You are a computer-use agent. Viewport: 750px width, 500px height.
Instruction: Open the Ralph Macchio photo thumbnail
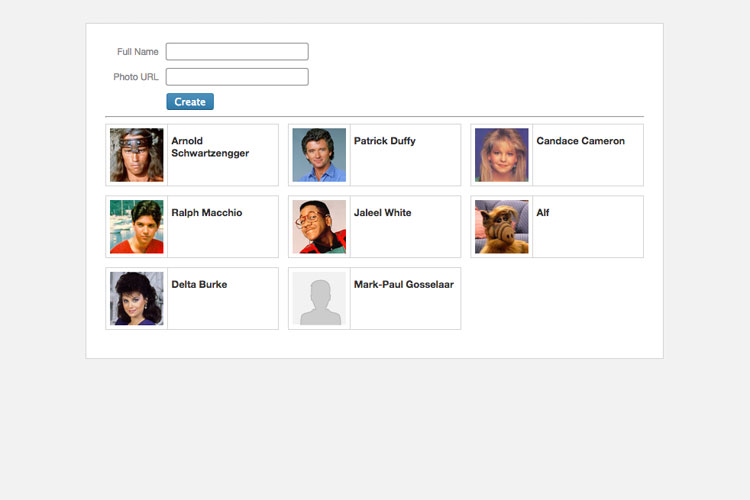137,226
